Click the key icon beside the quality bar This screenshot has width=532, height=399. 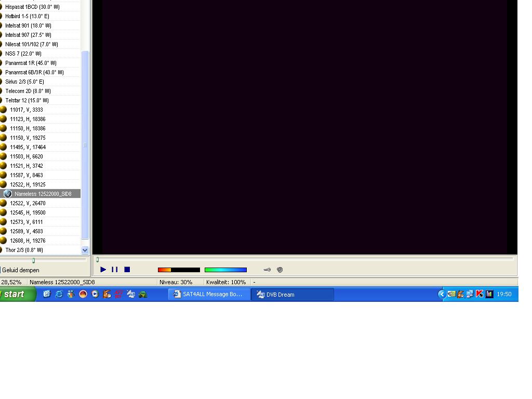[268, 270]
